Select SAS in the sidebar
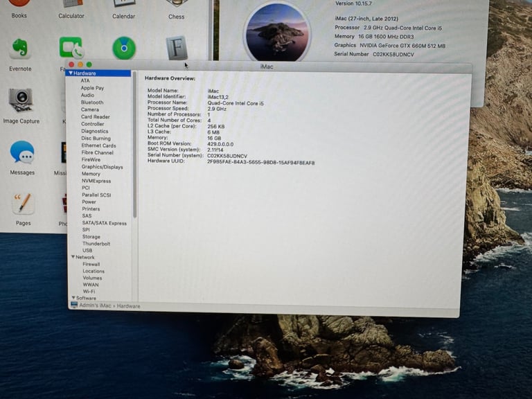 pos(87,215)
